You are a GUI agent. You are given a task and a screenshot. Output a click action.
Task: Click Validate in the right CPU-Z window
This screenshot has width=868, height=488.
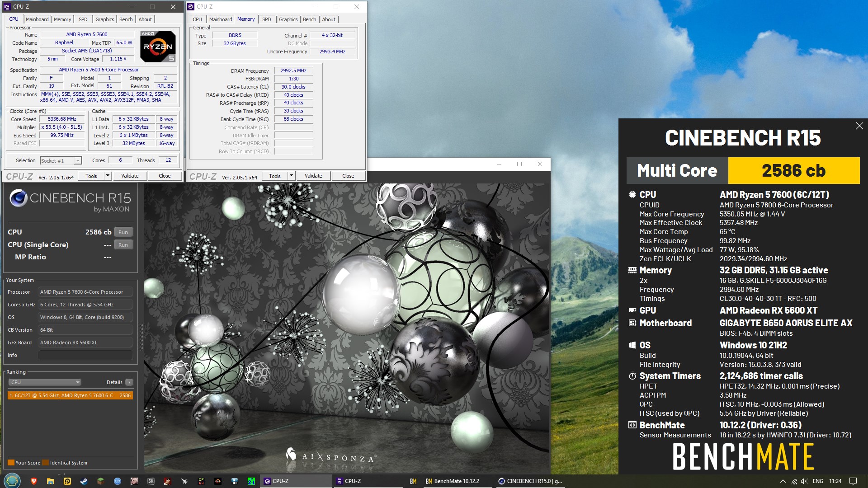(313, 176)
